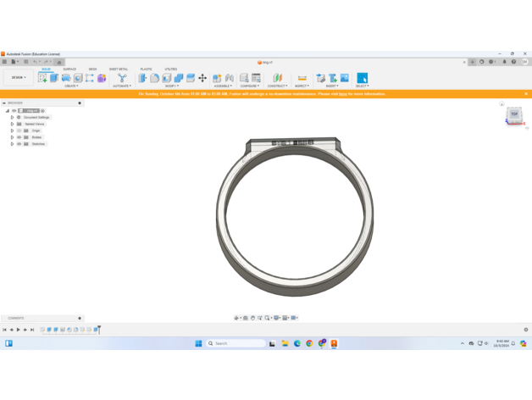Select the Extrude tool in Create group
This screenshot has width=532, height=400.
click(x=54, y=78)
